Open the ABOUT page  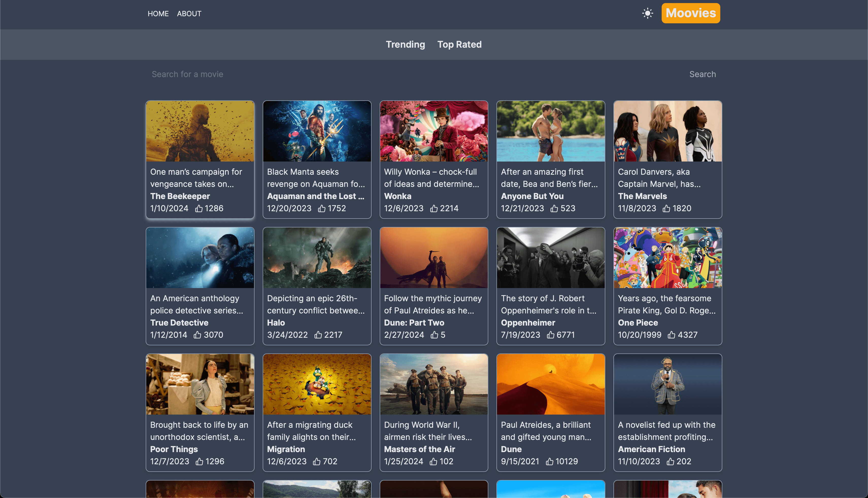click(x=189, y=14)
